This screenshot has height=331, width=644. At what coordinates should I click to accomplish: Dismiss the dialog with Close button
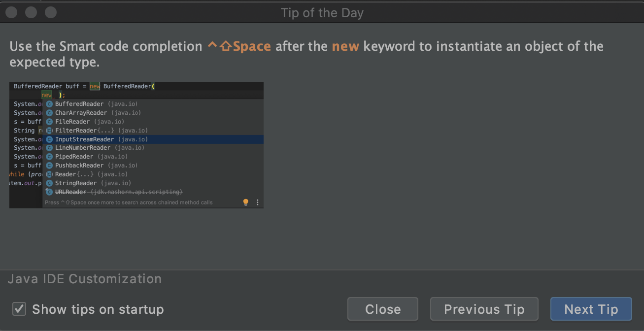(383, 309)
